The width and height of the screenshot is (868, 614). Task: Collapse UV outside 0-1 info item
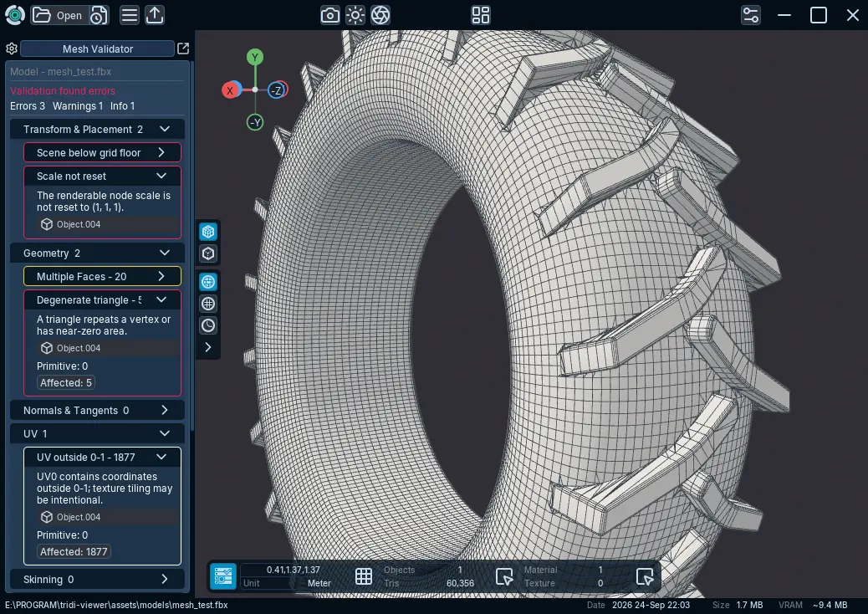(102, 458)
